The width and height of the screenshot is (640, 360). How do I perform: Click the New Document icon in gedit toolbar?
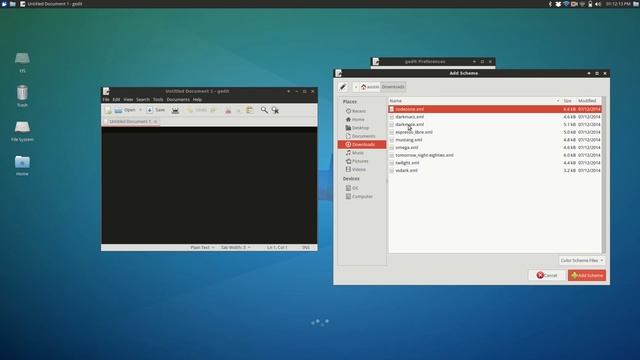click(x=108, y=110)
